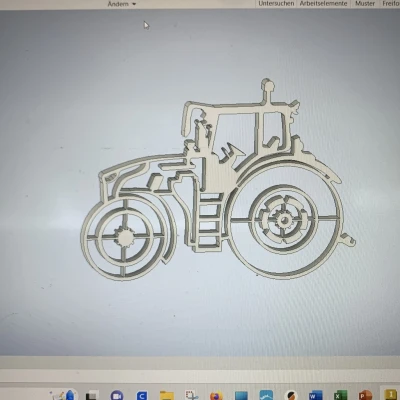Screen dimensions: 400x400
Task: Open PowerPoint from the taskbar
Action: (365, 395)
